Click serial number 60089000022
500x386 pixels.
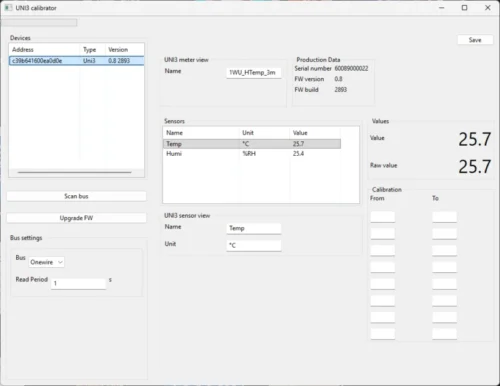coord(351,68)
